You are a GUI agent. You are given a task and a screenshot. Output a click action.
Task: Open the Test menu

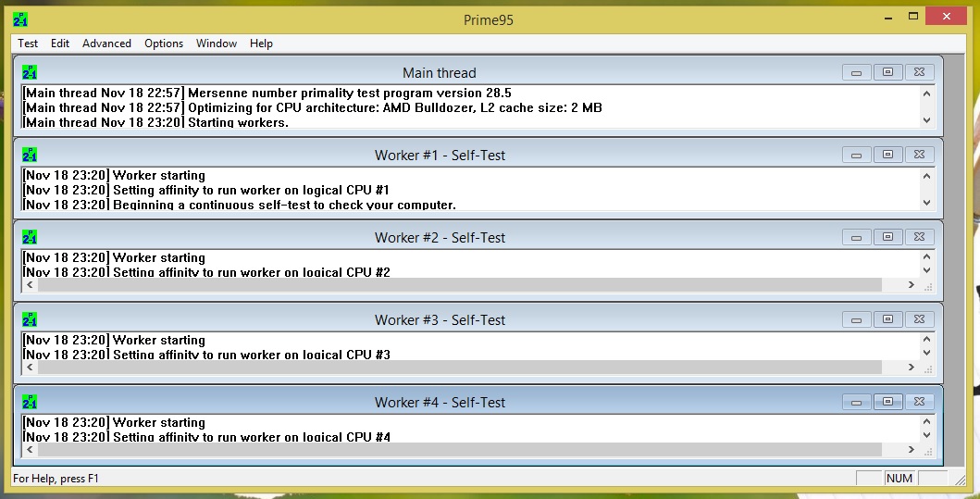(x=28, y=44)
